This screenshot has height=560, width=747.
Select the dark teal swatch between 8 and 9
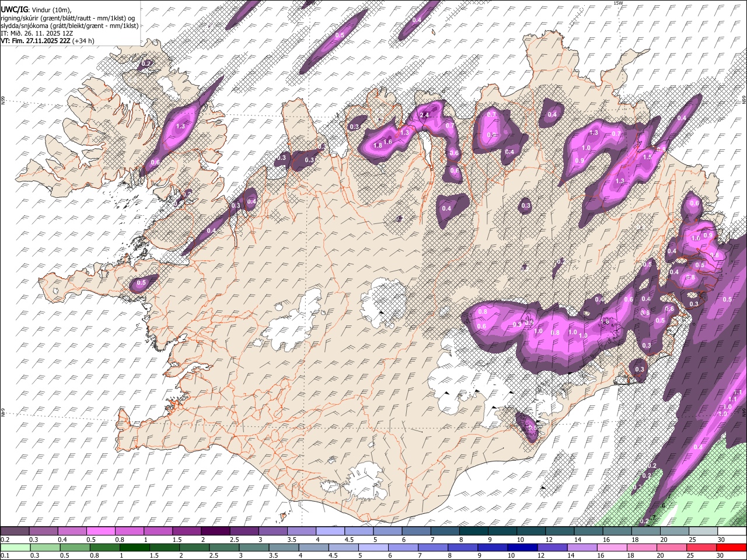point(473,531)
